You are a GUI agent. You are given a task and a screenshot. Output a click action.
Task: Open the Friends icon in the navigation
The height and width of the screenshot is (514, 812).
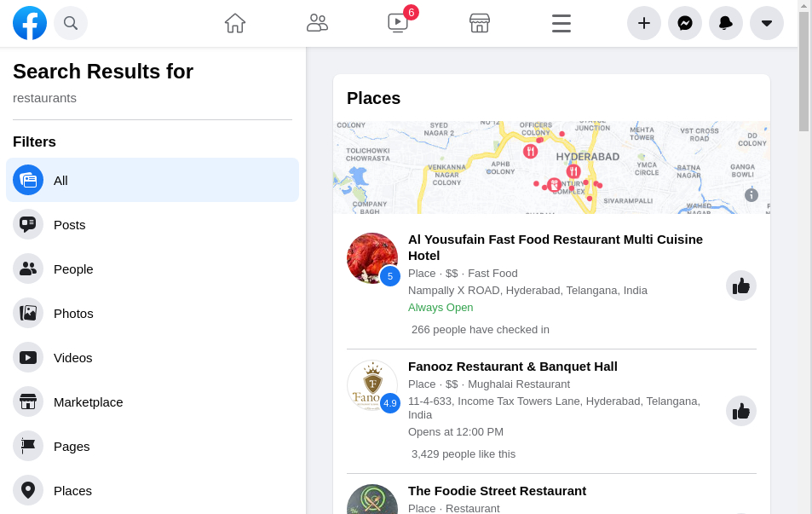click(317, 23)
